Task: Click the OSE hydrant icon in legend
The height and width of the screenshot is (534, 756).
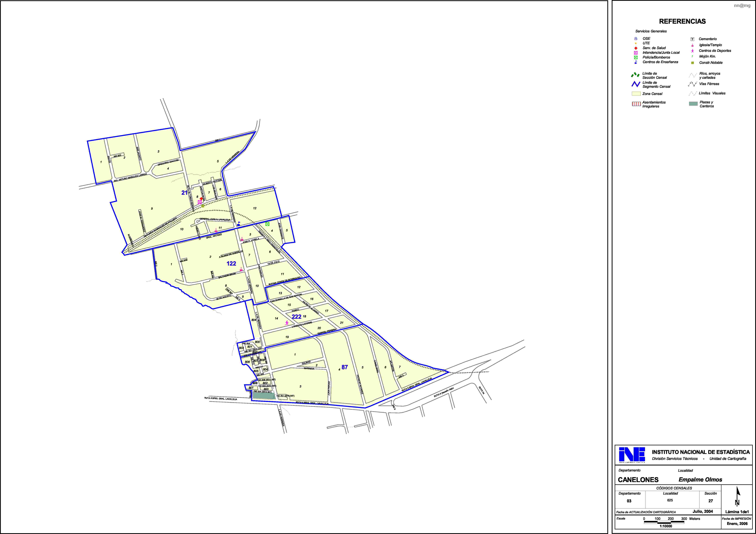Action: pyautogui.click(x=636, y=38)
